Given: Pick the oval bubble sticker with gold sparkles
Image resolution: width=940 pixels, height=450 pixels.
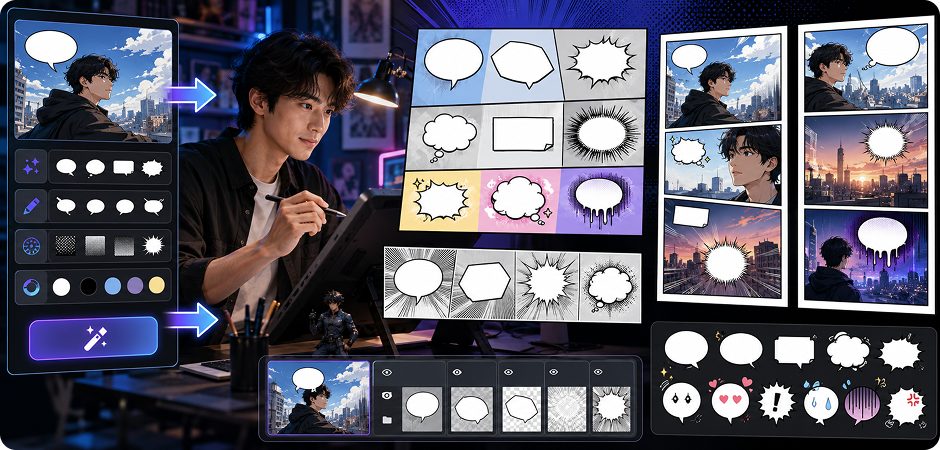Looking at the screenshot, I should [740, 348].
